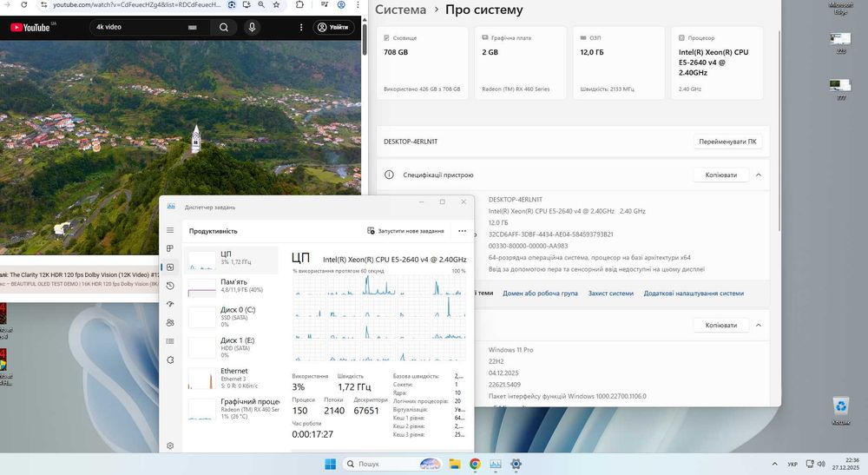Open the Chrome profile avatar
Viewport: 868px width, 475px height.
[x=341, y=4]
